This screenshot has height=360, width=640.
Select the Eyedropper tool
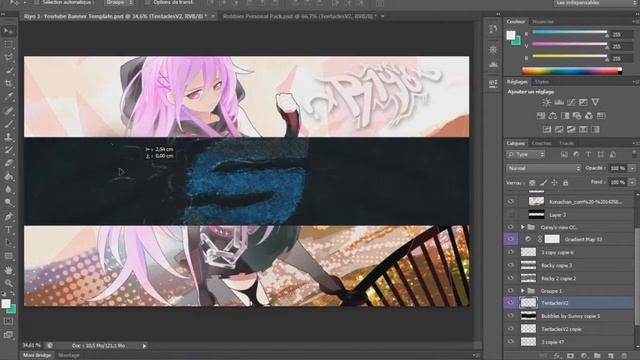point(8,97)
